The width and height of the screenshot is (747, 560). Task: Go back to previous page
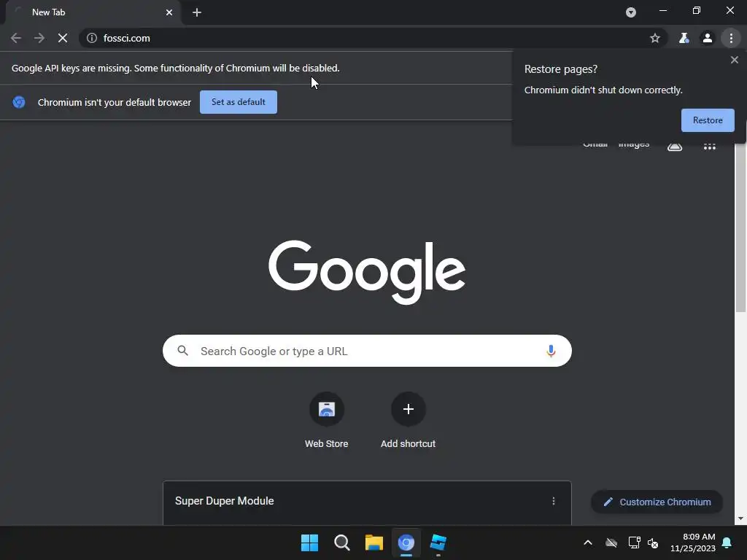16,38
